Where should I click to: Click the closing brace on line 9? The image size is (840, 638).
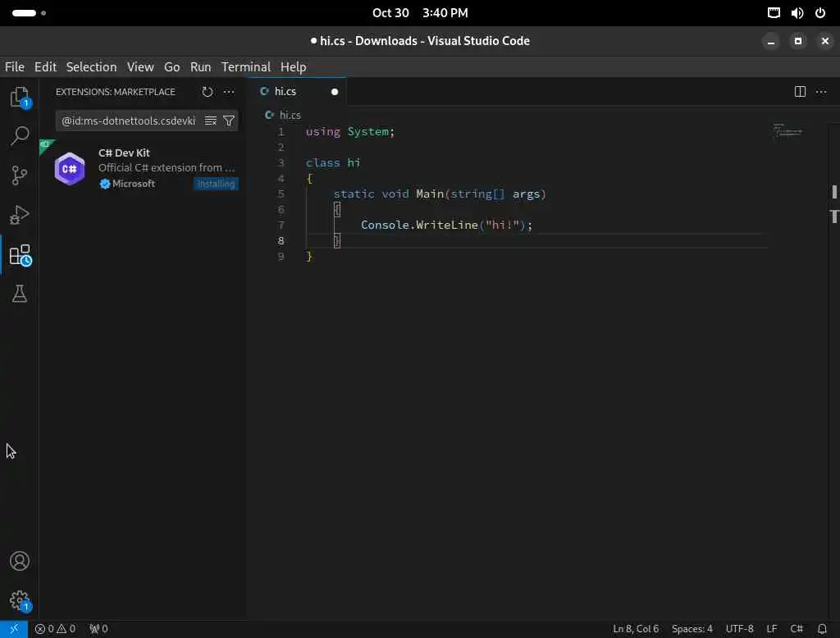(309, 257)
